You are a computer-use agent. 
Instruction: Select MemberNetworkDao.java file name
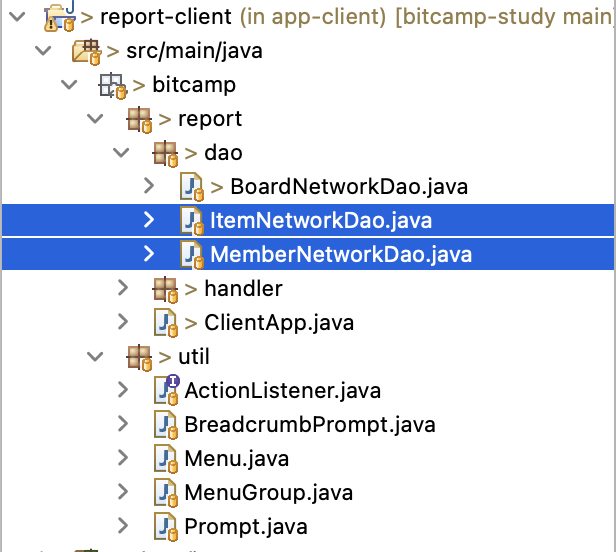(341, 255)
